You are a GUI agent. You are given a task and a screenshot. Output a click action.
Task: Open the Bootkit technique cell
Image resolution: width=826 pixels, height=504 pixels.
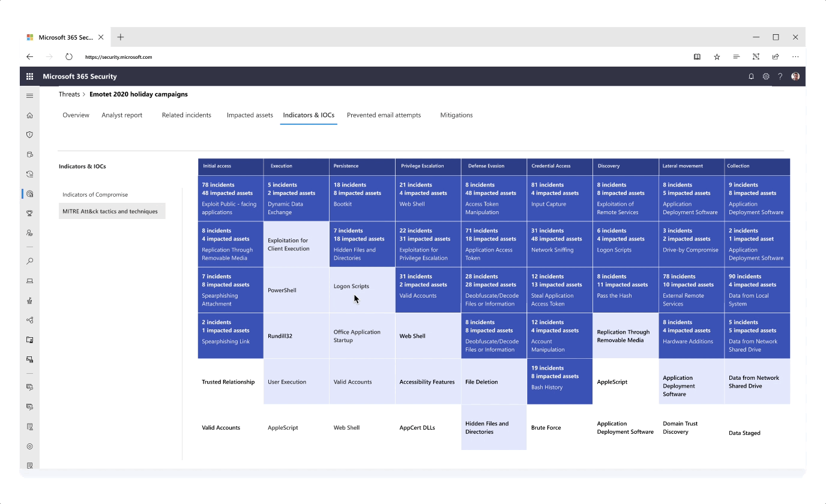pos(362,199)
